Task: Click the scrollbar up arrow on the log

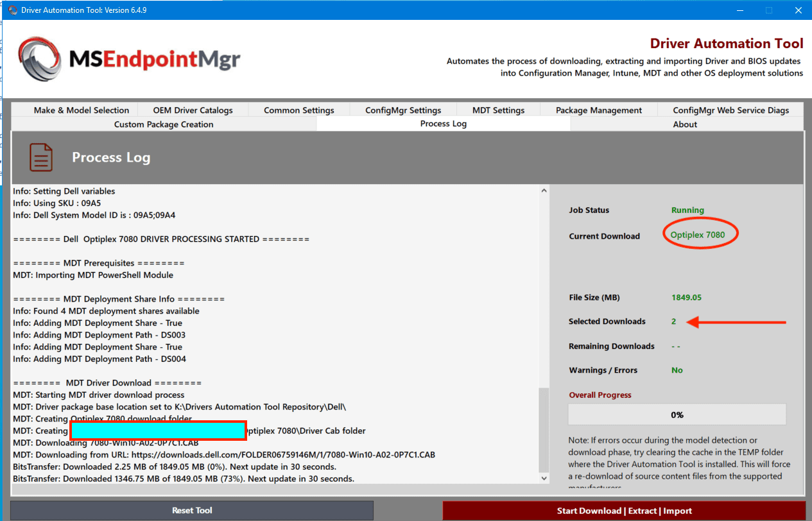Action: pyautogui.click(x=543, y=190)
